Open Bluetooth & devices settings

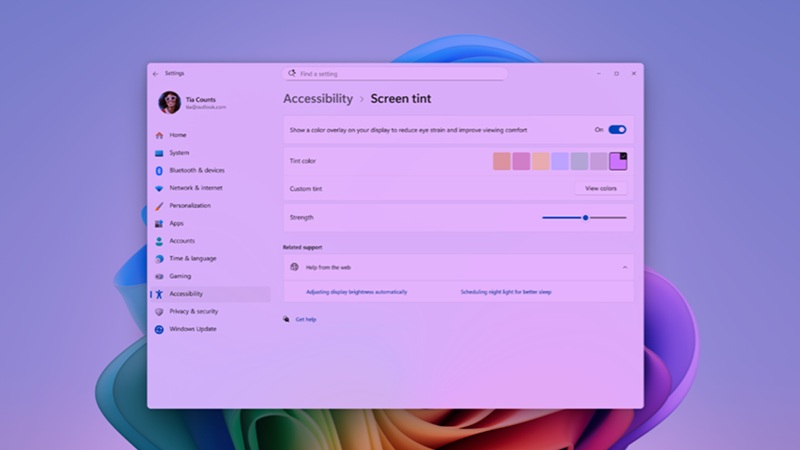point(197,170)
